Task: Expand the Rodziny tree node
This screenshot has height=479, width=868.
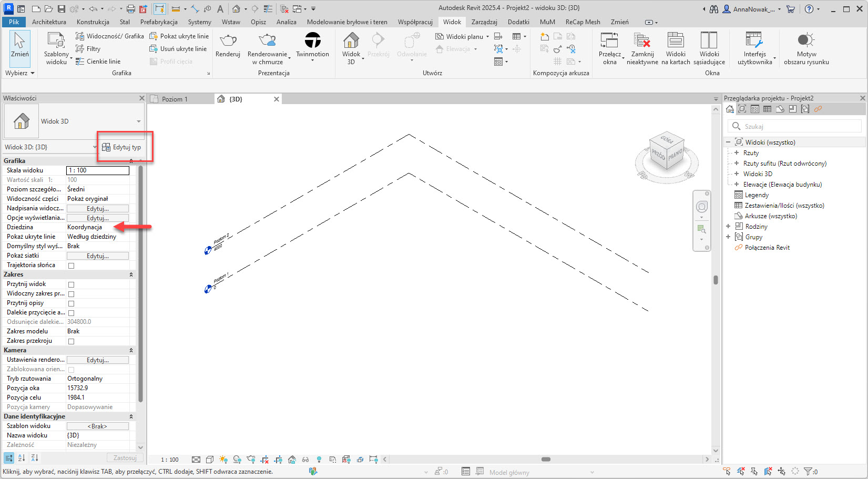Action: point(728,227)
